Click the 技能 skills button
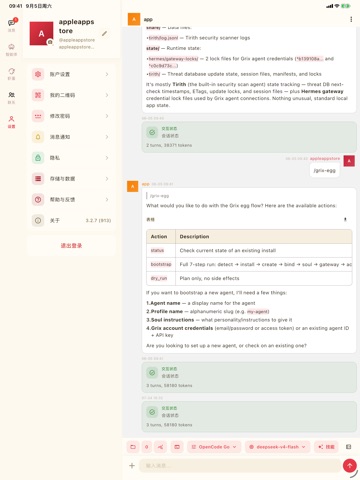 [326, 447]
